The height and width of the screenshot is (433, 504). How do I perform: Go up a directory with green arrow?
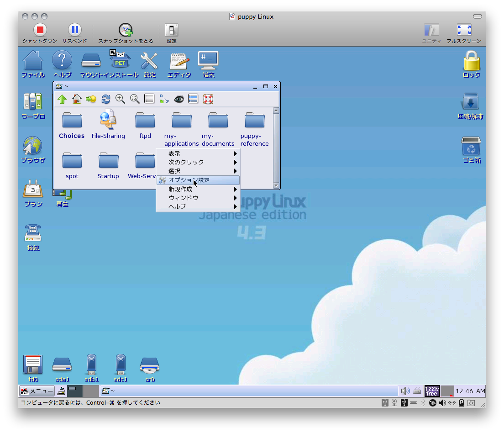click(x=62, y=99)
